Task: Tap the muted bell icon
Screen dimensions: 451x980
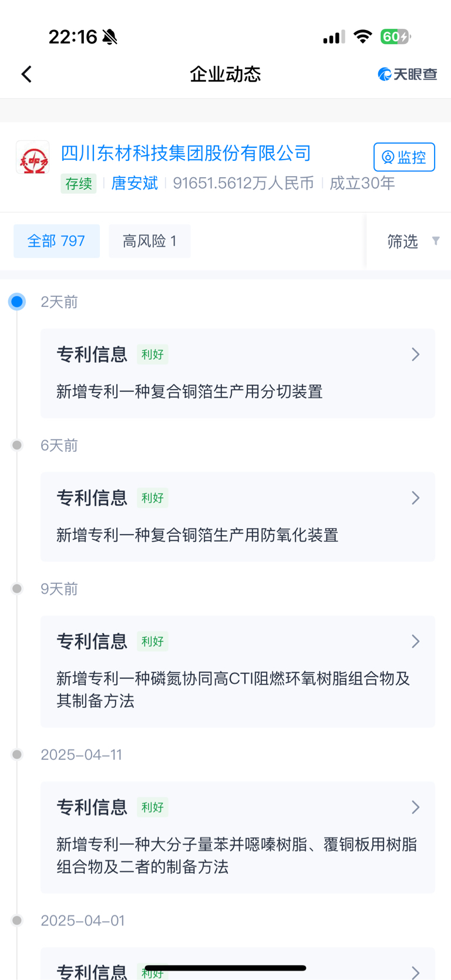Action: pyautogui.click(x=110, y=37)
